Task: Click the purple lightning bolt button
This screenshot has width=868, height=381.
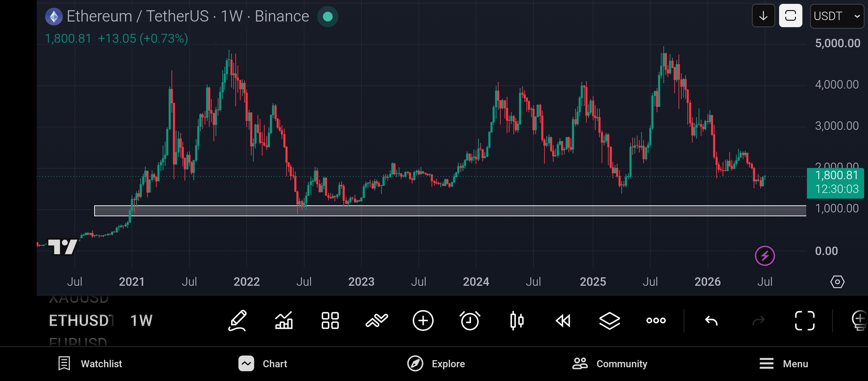Action: (x=765, y=256)
